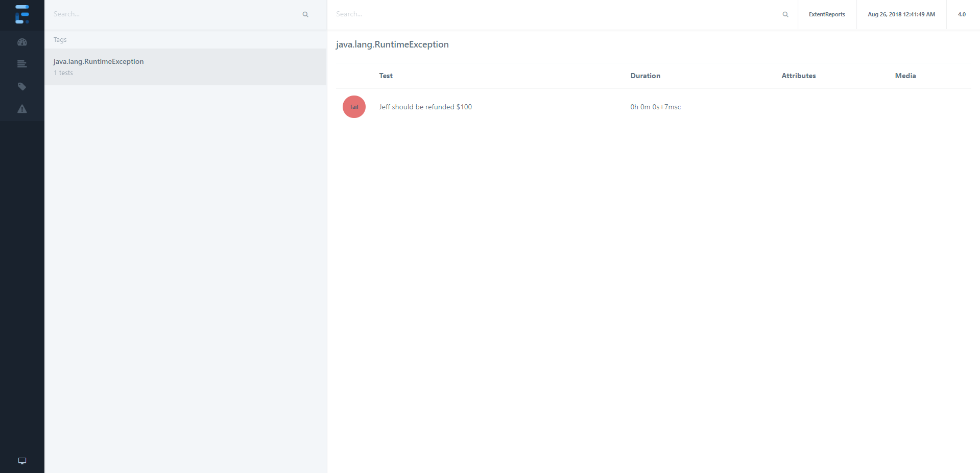The width and height of the screenshot is (980, 473).
Task: Click the report timestamp Aug 26, 2018
Action: [x=901, y=14]
